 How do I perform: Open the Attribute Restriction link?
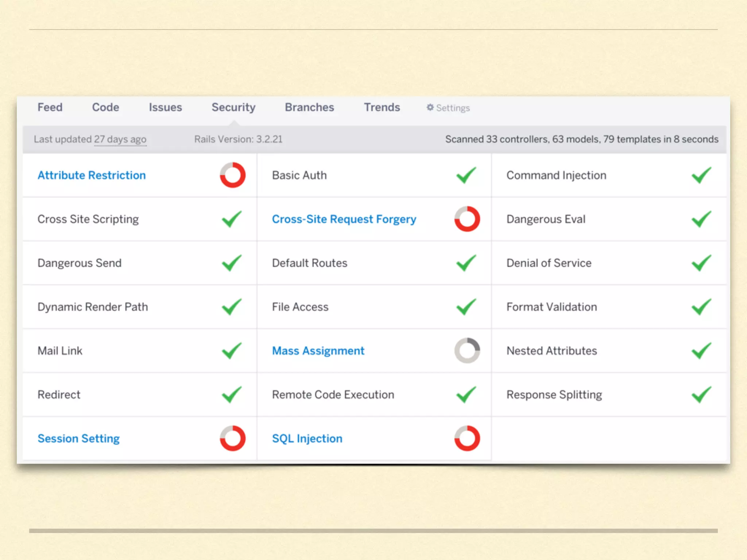point(92,175)
